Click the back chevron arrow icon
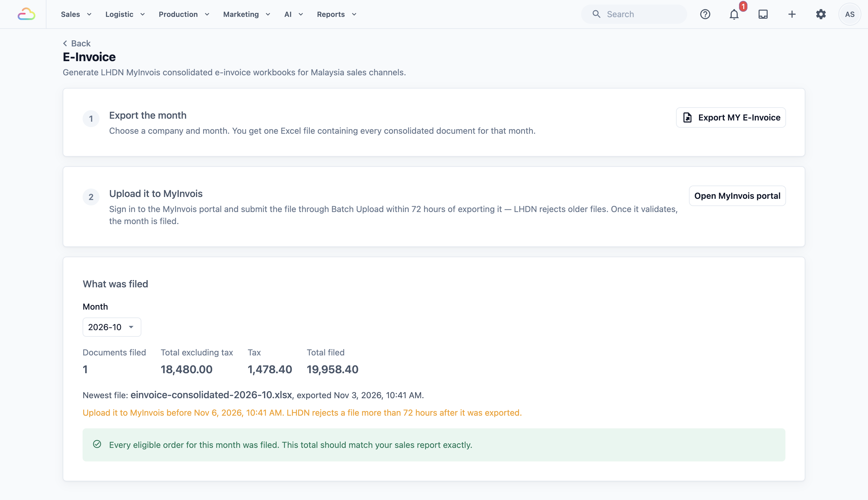Viewport: 868px width, 500px height. [65, 43]
